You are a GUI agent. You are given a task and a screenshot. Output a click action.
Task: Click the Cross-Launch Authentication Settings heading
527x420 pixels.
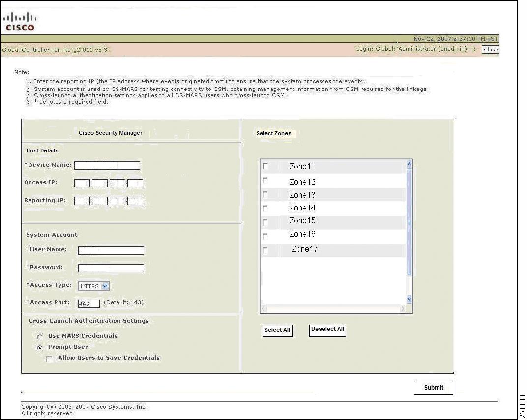pyautogui.click(x=88, y=321)
